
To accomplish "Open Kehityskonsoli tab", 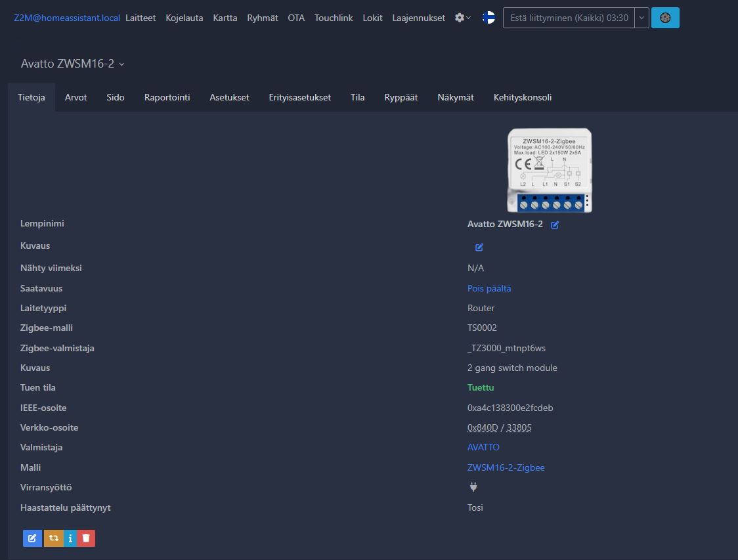I will 522,97.
